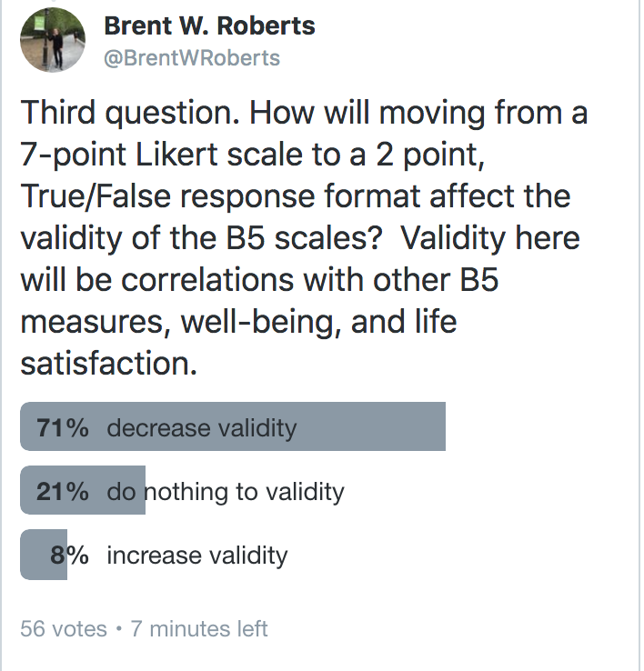Image resolution: width=644 pixels, height=671 pixels.
Task: Click the "7 minutes left" text
Action: point(199,628)
